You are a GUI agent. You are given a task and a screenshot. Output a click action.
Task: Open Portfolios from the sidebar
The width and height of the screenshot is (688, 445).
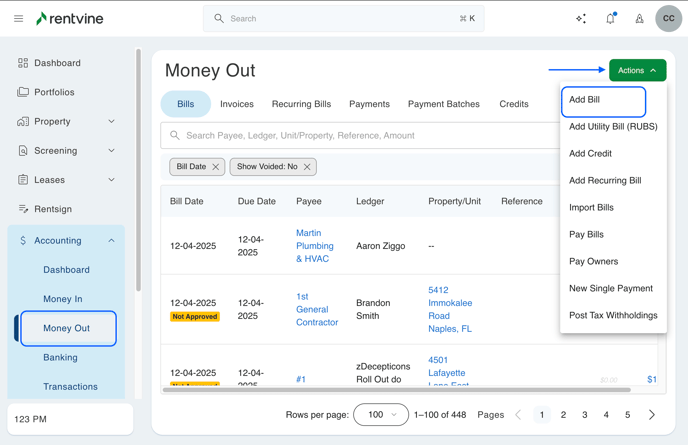pos(54,92)
